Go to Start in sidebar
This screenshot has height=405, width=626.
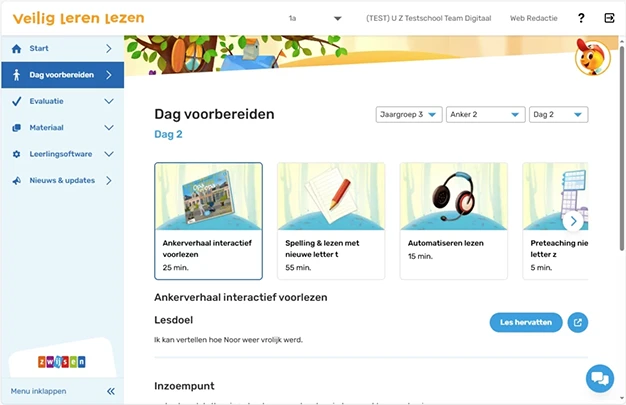62,48
